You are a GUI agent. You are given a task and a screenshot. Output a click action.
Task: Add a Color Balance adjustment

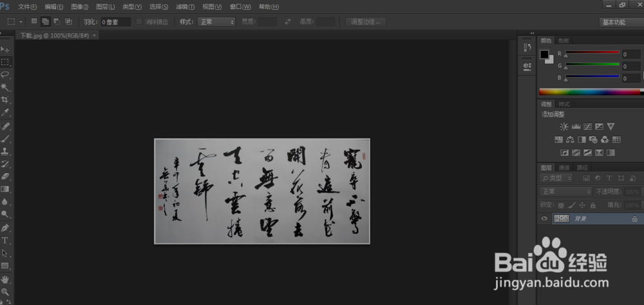570,140
